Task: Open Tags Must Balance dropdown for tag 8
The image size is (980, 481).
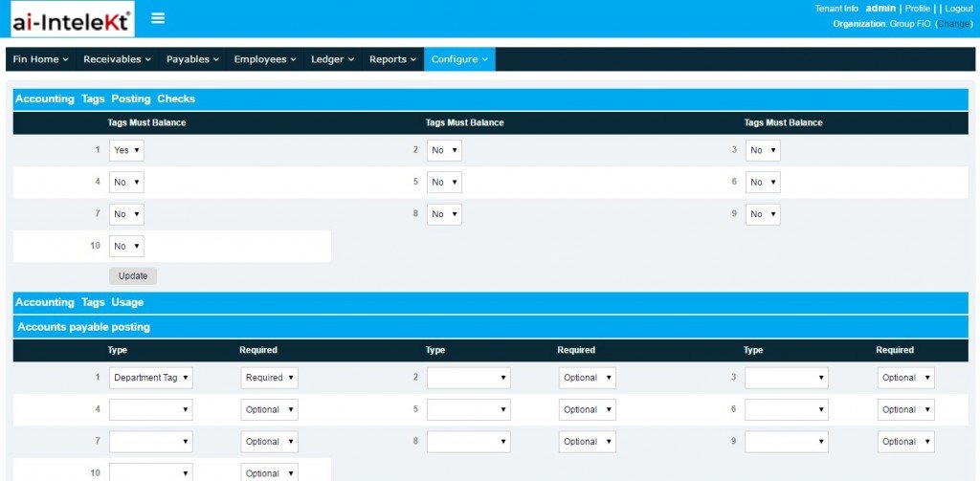Action: click(444, 214)
